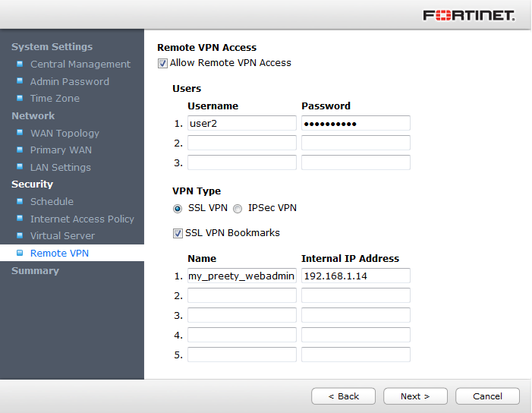Choose IPSec VPN type

pyautogui.click(x=238, y=208)
